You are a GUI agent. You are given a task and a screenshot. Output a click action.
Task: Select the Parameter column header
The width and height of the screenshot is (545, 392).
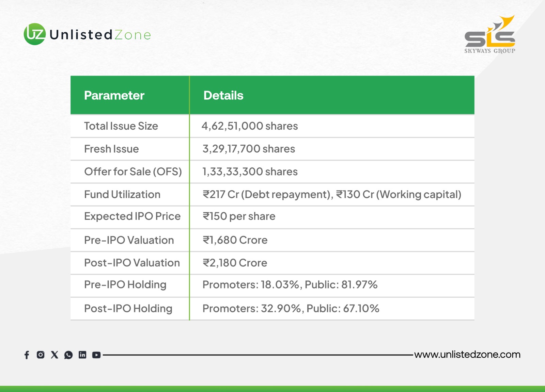tap(114, 96)
